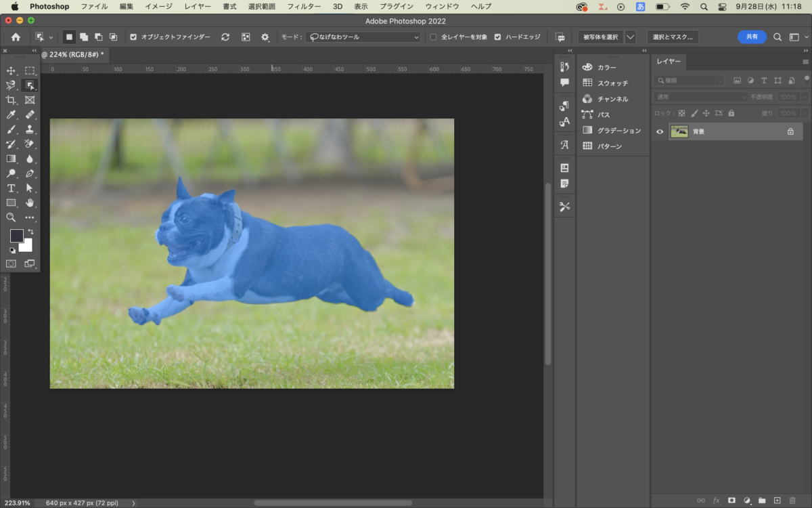
Task: Open the フィルター menu
Action: click(304, 6)
